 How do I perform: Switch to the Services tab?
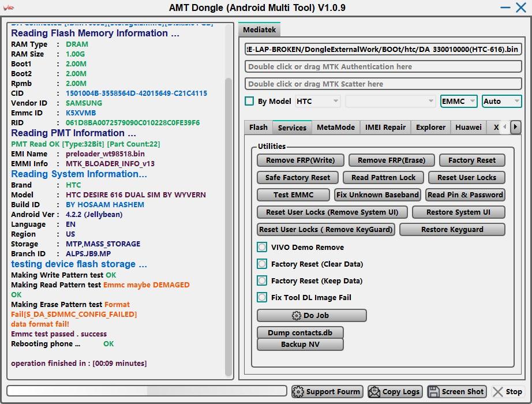pyautogui.click(x=292, y=128)
